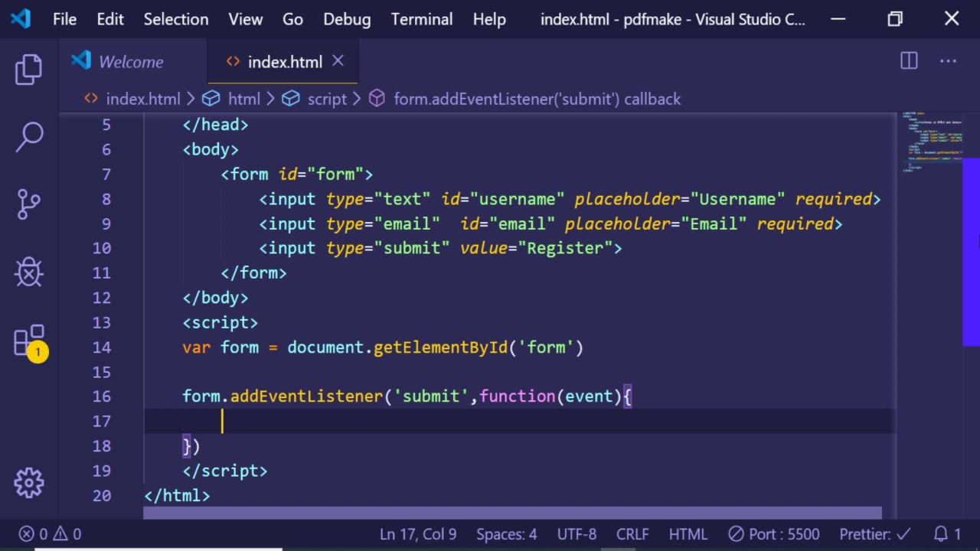This screenshot has height=551, width=980.
Task: Change the HTML language mode
Action: tap(688, 534)
